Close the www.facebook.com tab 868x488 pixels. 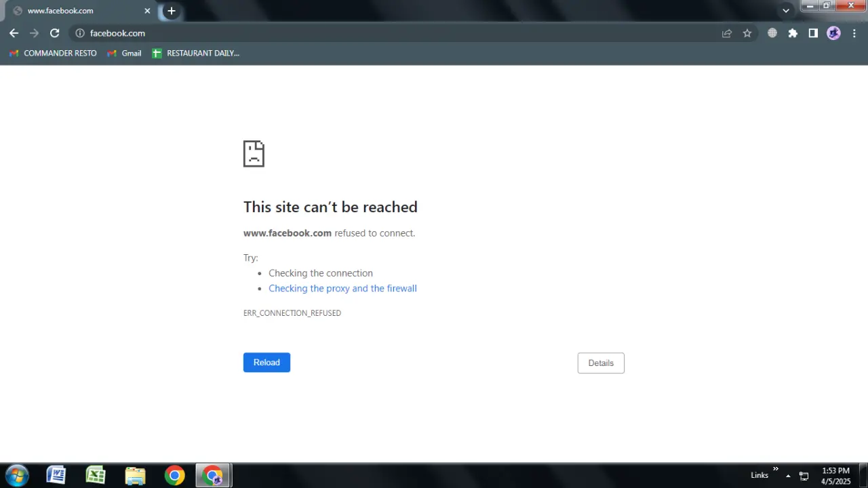coord(147,11)
